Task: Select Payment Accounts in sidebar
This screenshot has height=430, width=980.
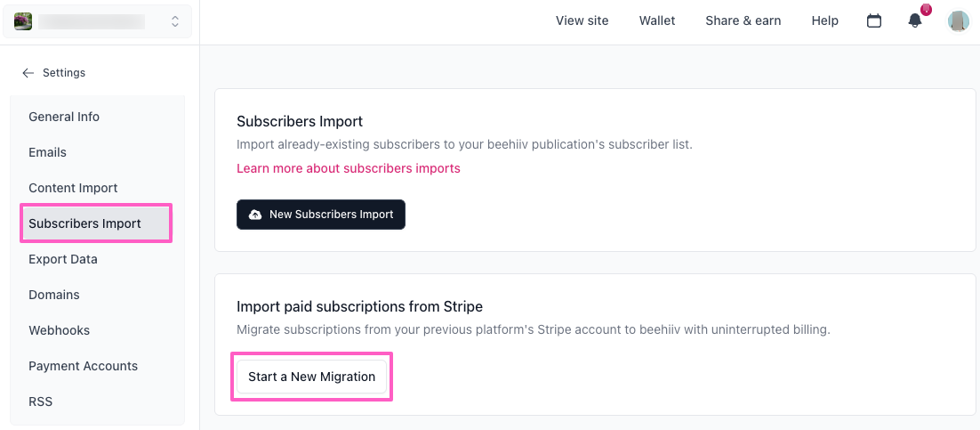Action: (x=84, y=366)
